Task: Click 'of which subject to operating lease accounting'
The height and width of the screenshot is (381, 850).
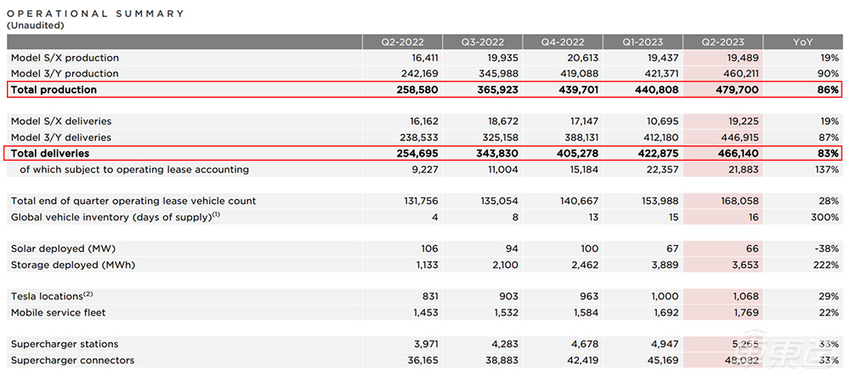Action: pos(134,170)
